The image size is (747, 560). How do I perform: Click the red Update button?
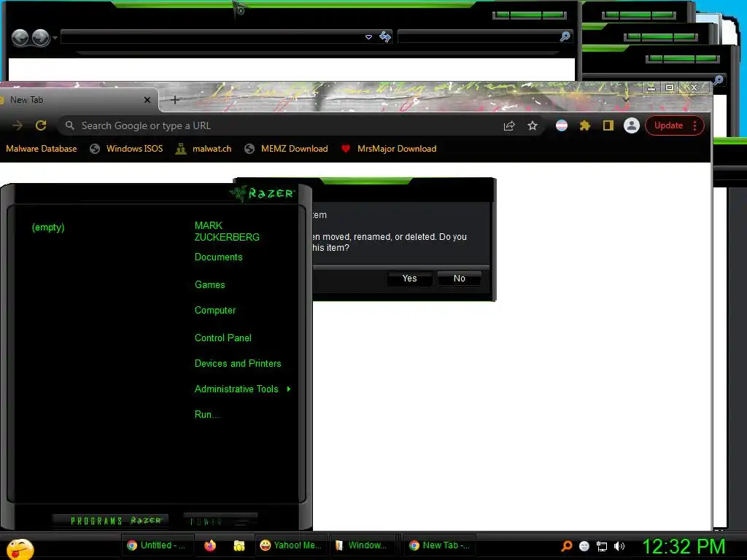(x=668, y=125)
